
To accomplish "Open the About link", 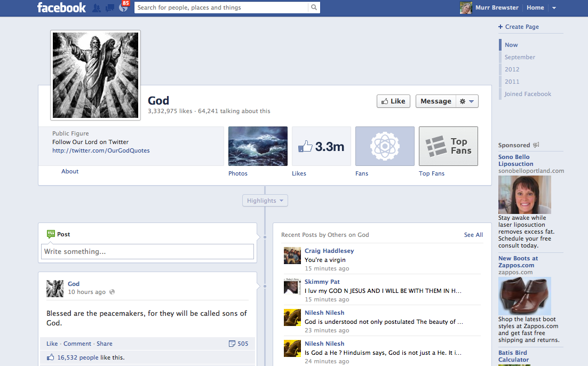I will (70, 171).
